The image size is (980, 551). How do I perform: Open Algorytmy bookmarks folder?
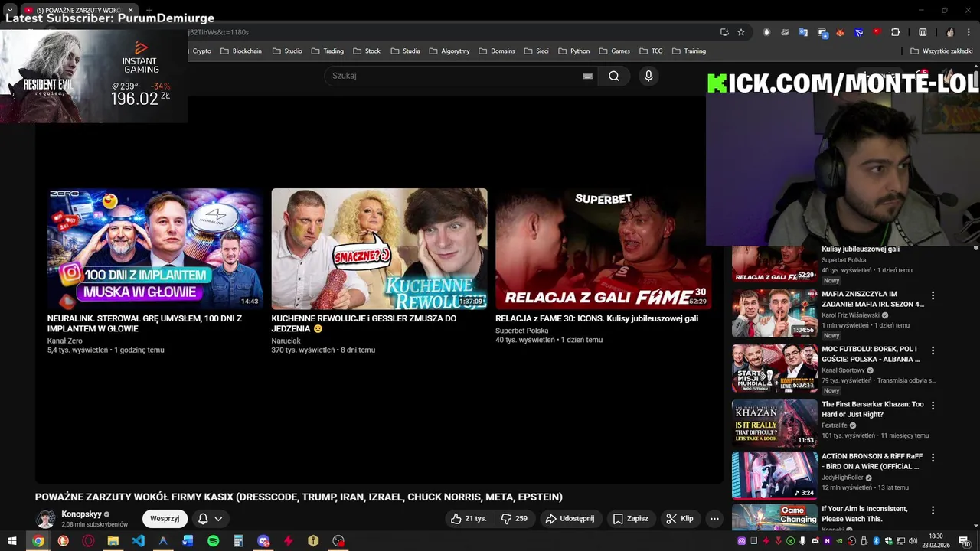coord(450,51)
